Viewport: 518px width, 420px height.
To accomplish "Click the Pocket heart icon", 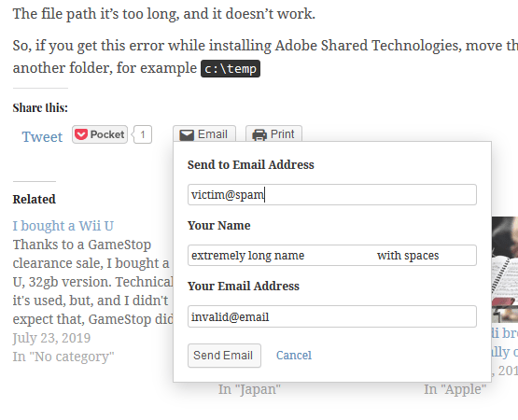I will click(x=81, y=134).
